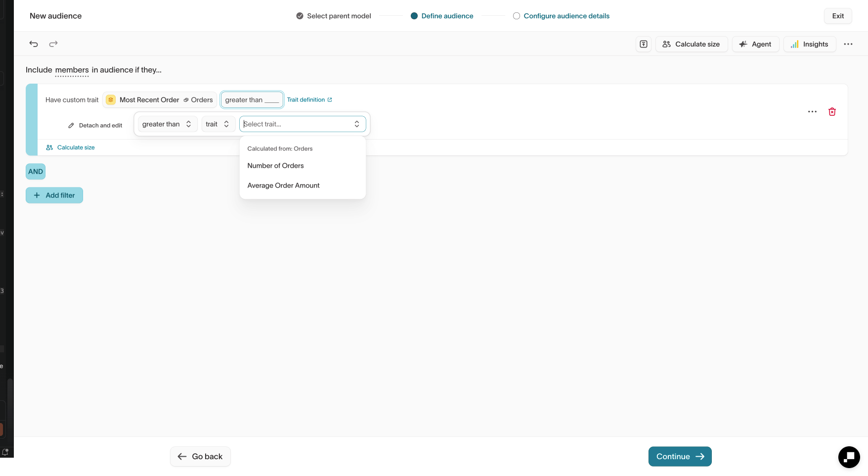This screenshot has height=476, width=868.
Task: Click the Go back button
Action: [x=200, y=457]
